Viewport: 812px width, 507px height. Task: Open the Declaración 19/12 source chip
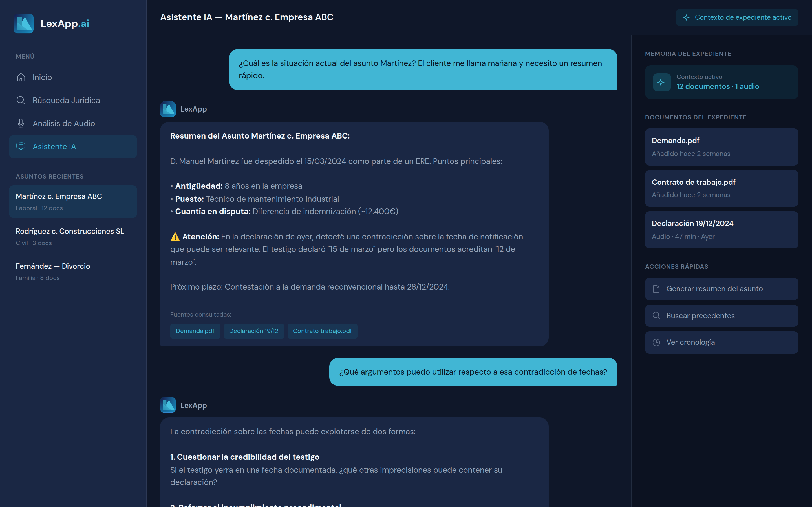[x=254, y=331]
